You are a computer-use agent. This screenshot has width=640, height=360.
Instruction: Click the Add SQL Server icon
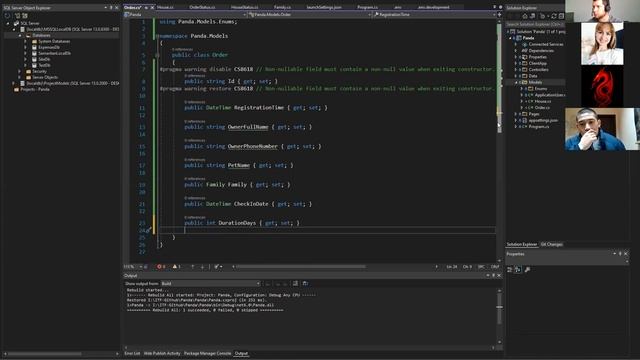pyautogui.click(x=17, y=16)
